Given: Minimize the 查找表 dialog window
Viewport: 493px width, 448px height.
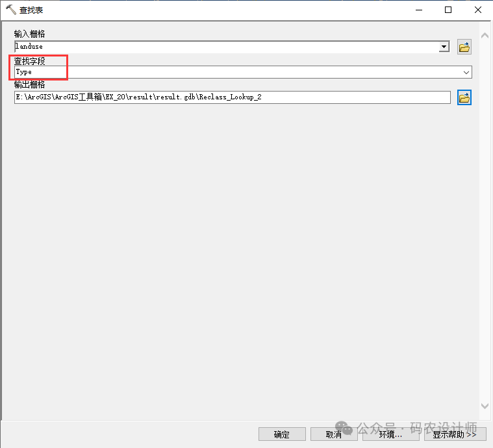Looking at the screenshot, I should point(418,10).
